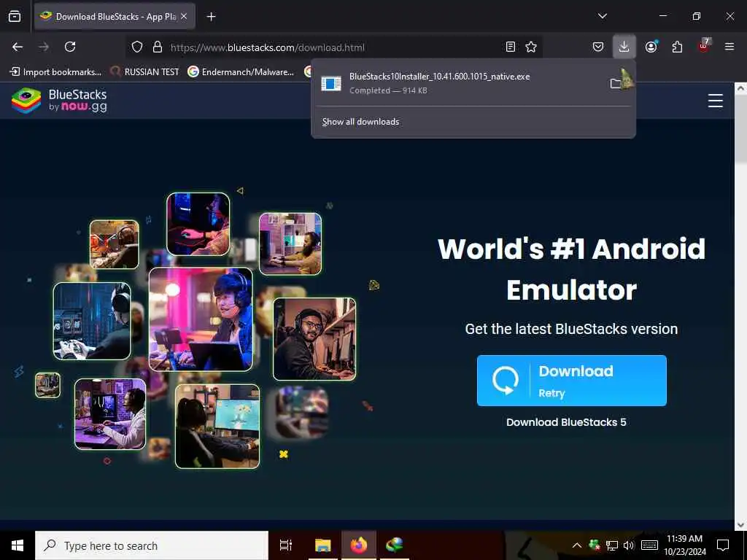The image size is (747, 560).
Task: Open the Firefox account icon
Action: (x=651, y=47)
